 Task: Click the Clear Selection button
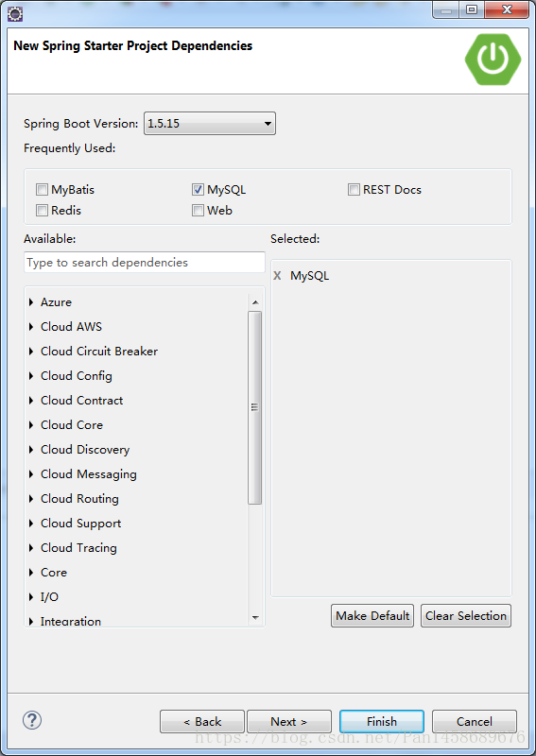click(465, 616)
